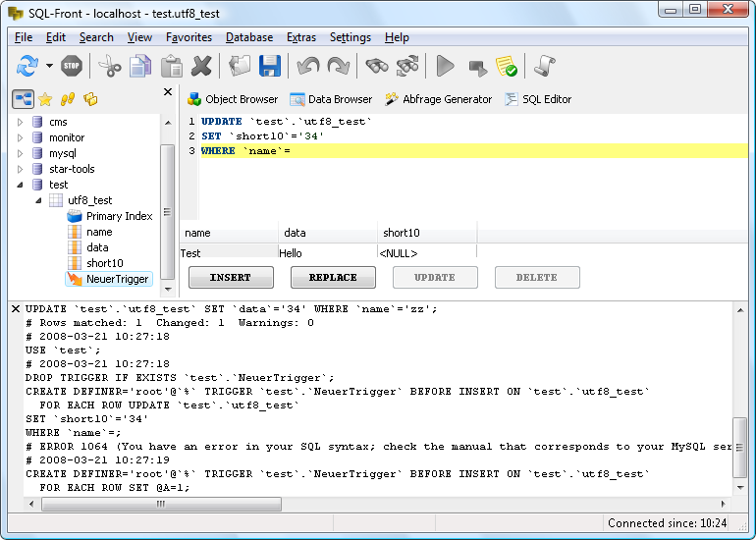Screen dimensions: 756x540
Task: Click the DELETE button
Action: (537, 278)
